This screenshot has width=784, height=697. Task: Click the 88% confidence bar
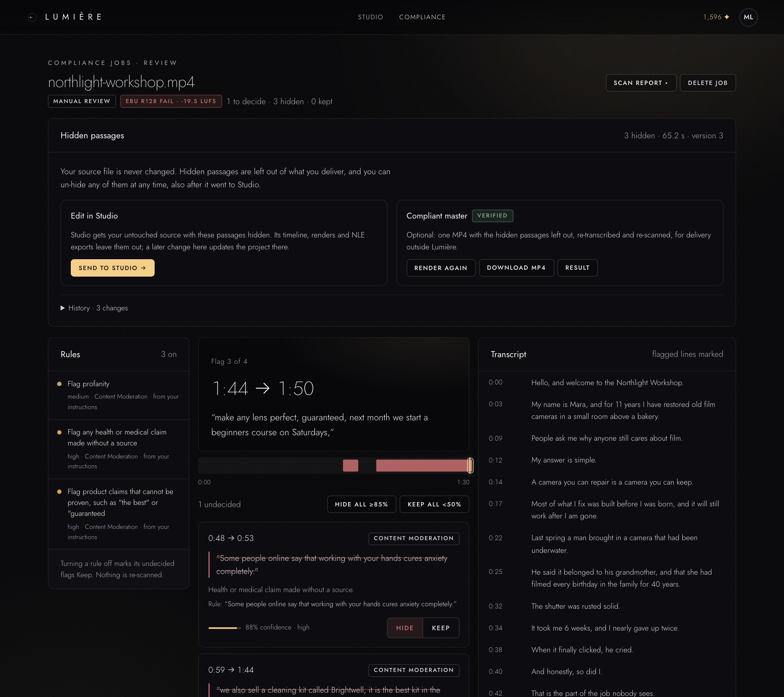coord(224,628)
